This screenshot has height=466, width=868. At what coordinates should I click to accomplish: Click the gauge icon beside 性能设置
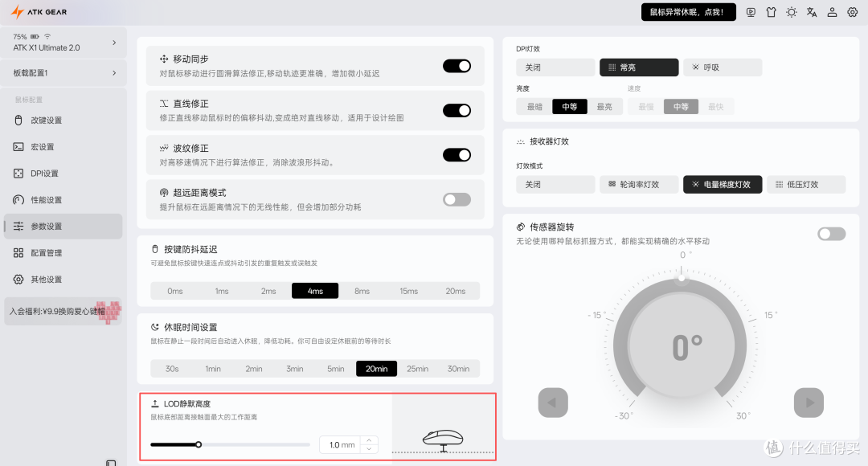point(18,200)
